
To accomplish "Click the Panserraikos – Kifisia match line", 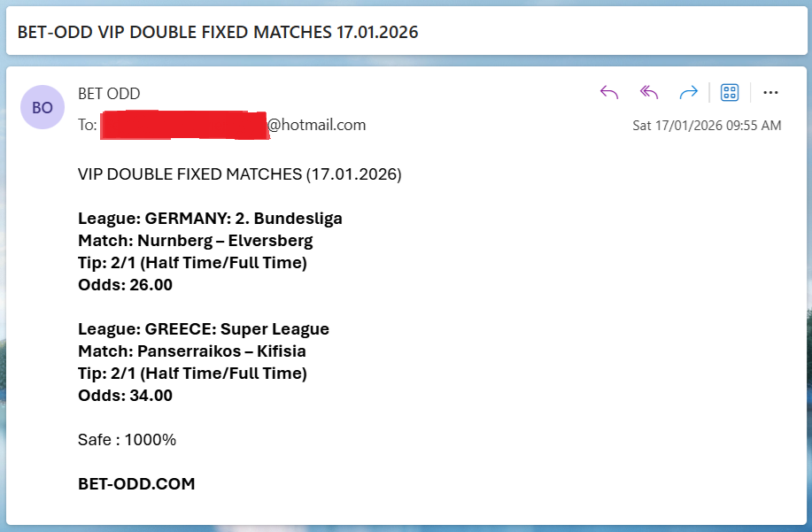I will click(x=192, y=351).
